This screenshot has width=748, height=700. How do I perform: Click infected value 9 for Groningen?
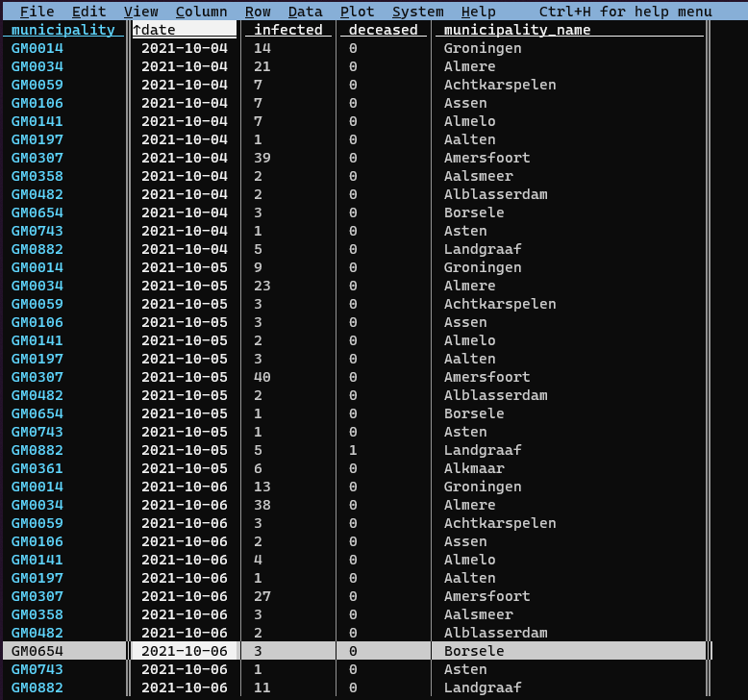[258, 267]
